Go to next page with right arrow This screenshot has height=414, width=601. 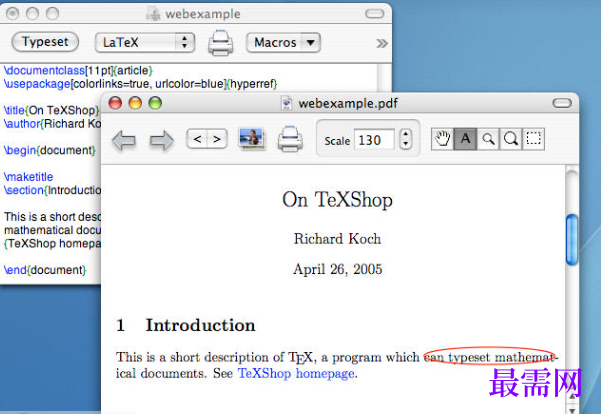161,140
